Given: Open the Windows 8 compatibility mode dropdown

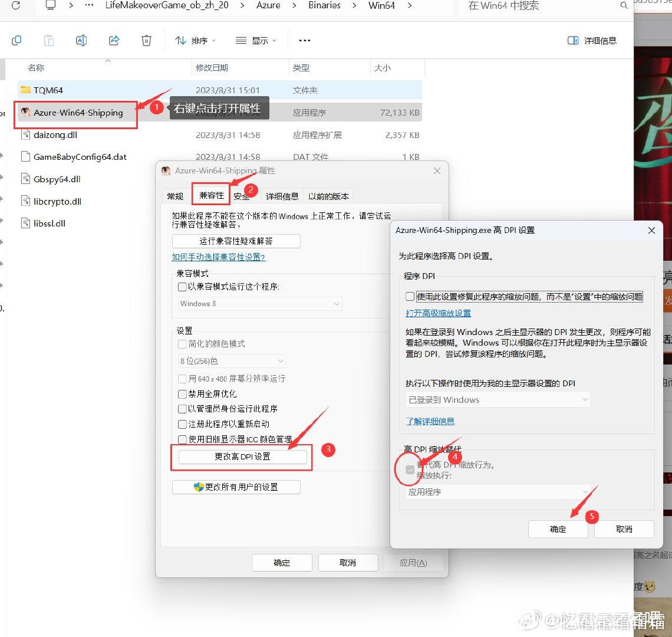Looking at the screenshot, I should [260, 304].
